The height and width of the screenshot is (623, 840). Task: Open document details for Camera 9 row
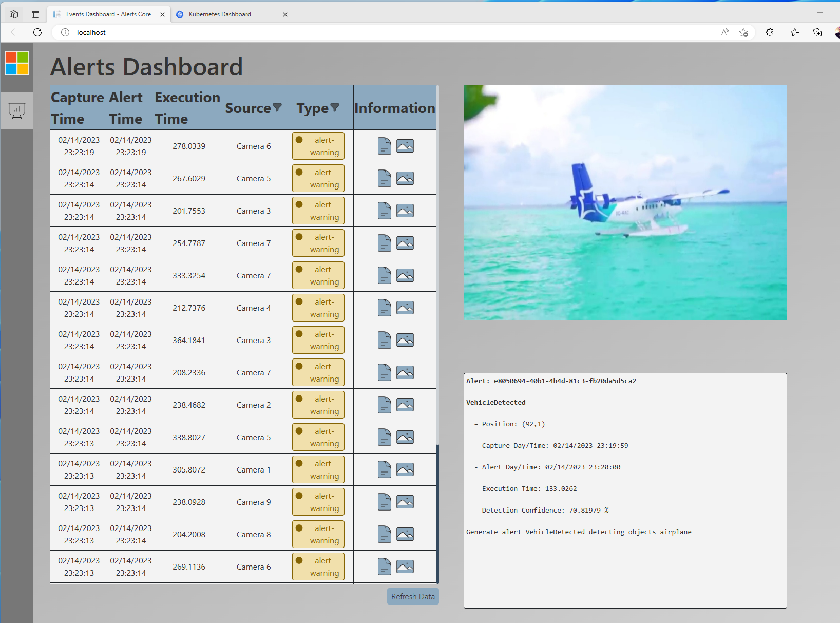point(385,502)
